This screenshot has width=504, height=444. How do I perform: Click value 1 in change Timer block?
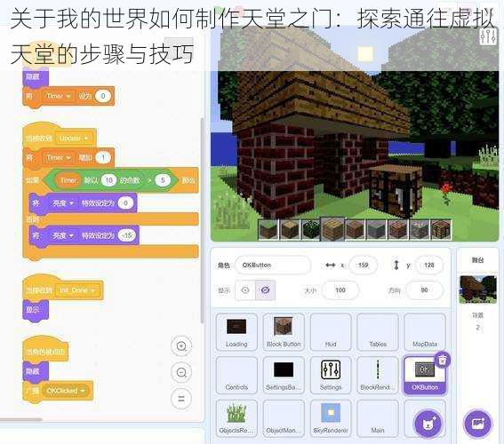tap(103, 158)
